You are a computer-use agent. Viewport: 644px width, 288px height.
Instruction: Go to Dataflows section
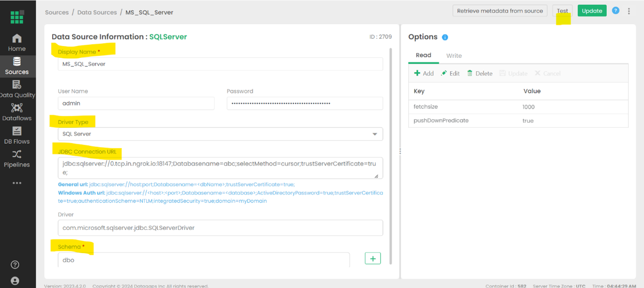tap(17, 112)
